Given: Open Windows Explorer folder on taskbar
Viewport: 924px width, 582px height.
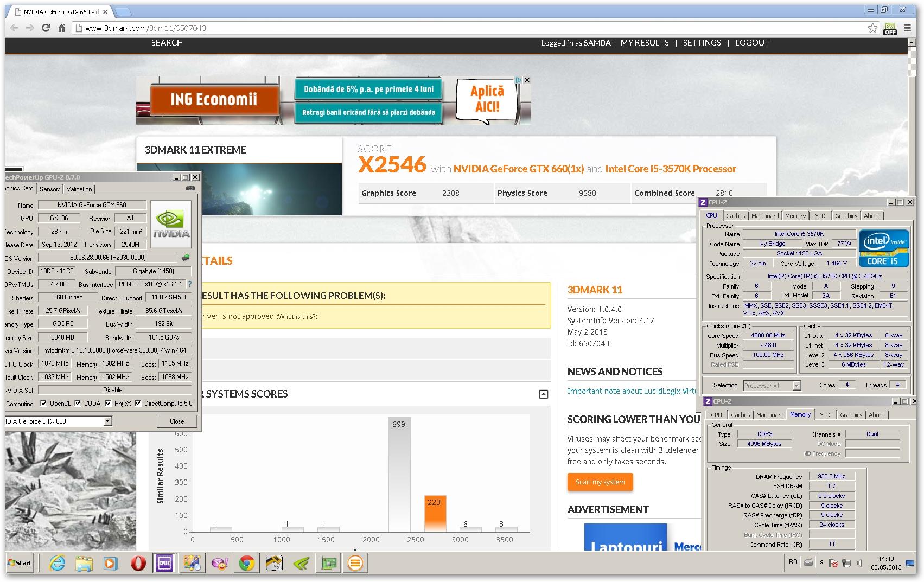Looking at the screenshot, I should [84, 563].
